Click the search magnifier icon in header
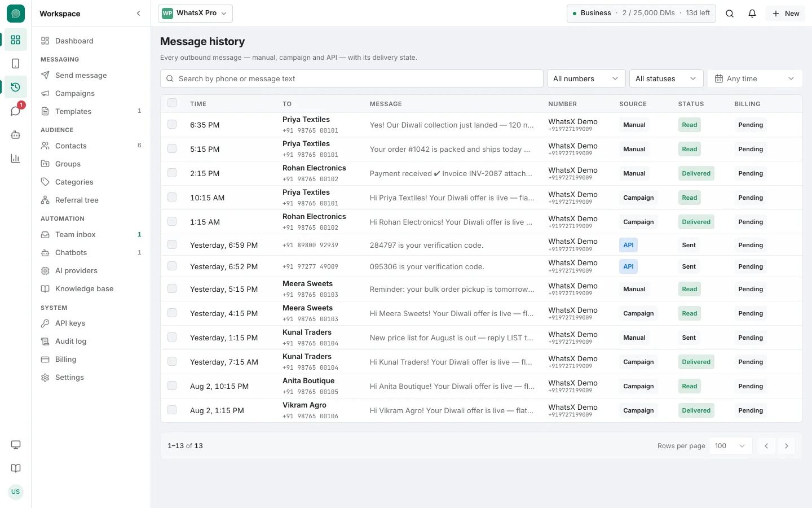The height and width of the screenshot is (508, 812). coord(730,14)
